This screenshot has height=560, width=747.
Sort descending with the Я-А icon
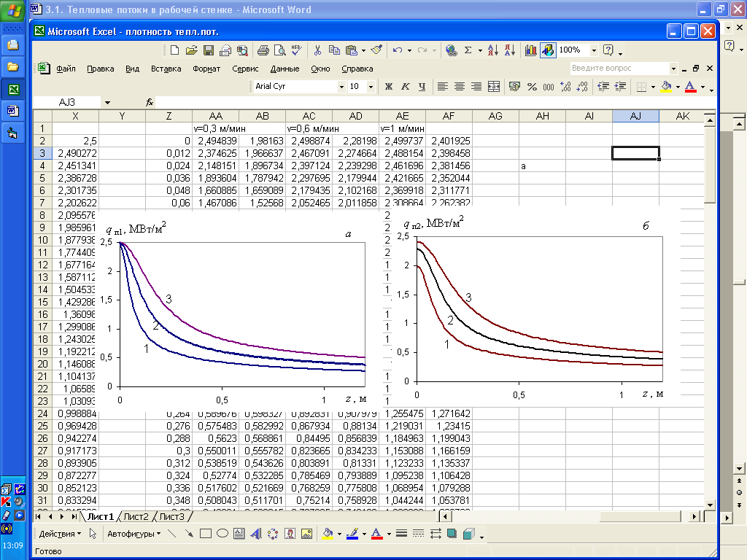pyautogui.click(x=510, y=50)
